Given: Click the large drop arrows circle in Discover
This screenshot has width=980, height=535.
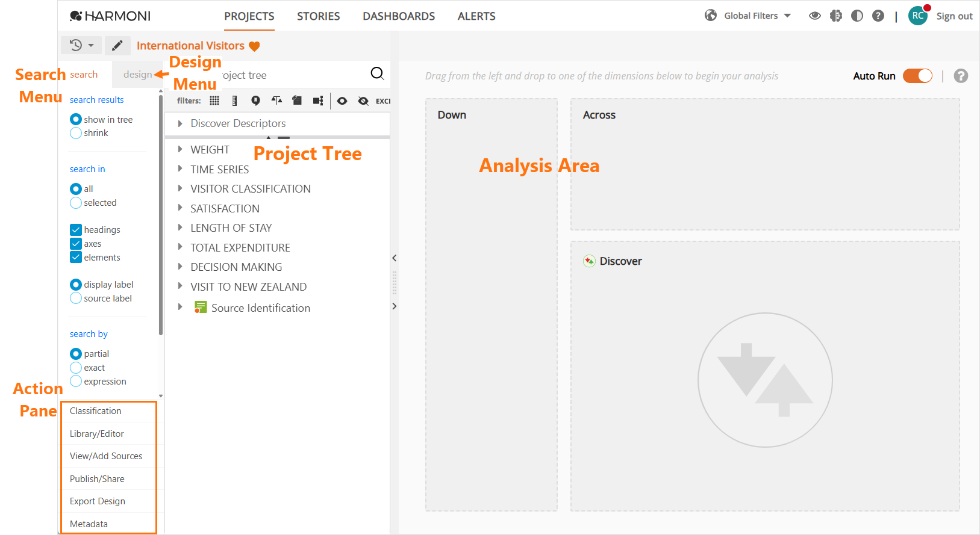Looking at the screenshot, I should coord(765,380).
